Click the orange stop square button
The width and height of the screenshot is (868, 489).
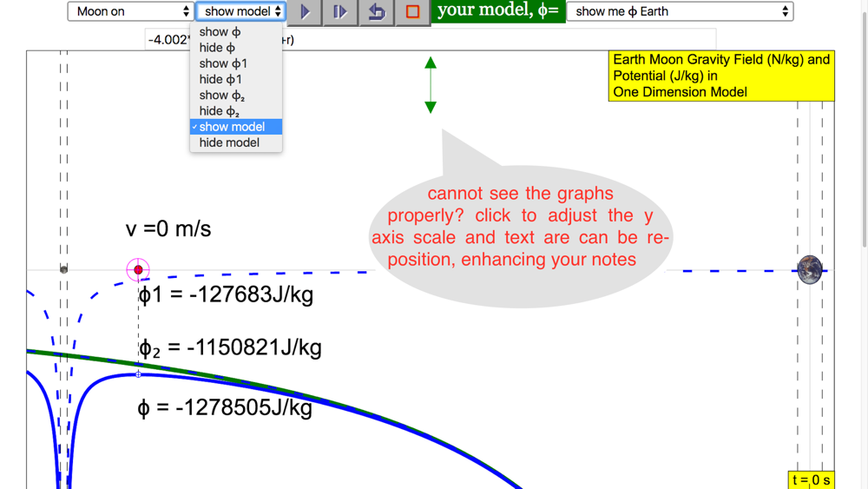click(412, 11)
